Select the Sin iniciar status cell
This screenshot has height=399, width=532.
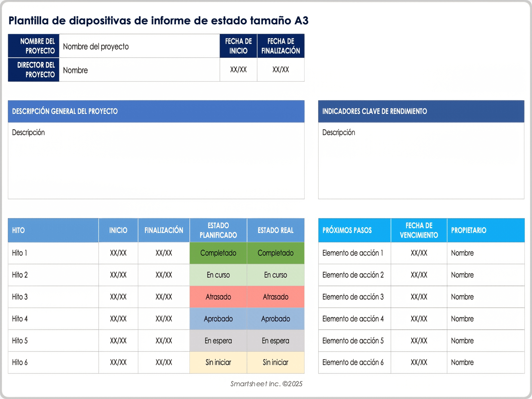pyautogui.click(x=218, y=362)
